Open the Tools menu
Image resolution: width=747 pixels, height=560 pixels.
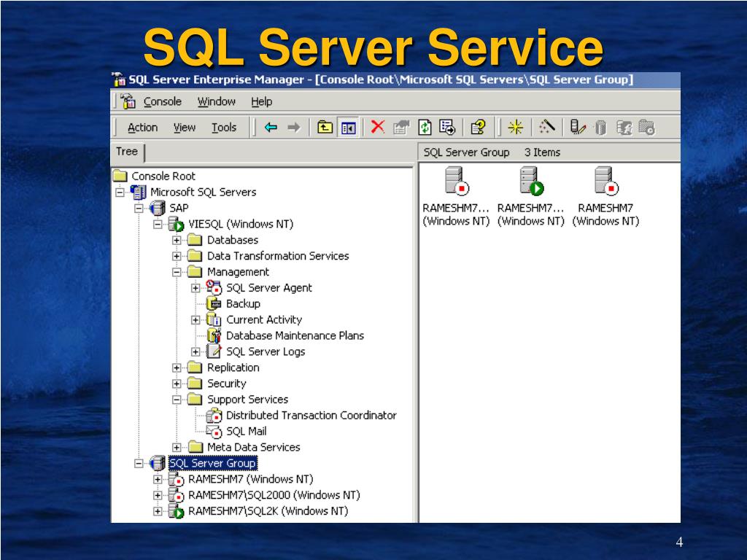pos(224,128)
